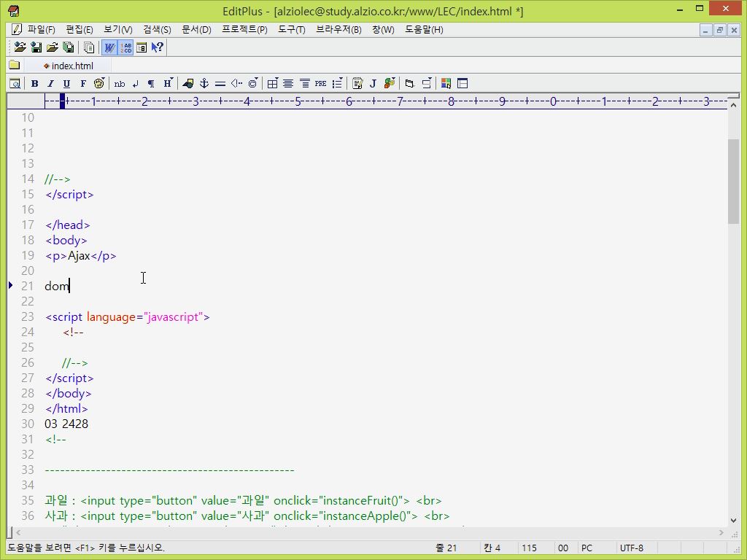747x560 pixels.
Task: Open the object blocks dropdown icon
Action: point(390,83)
